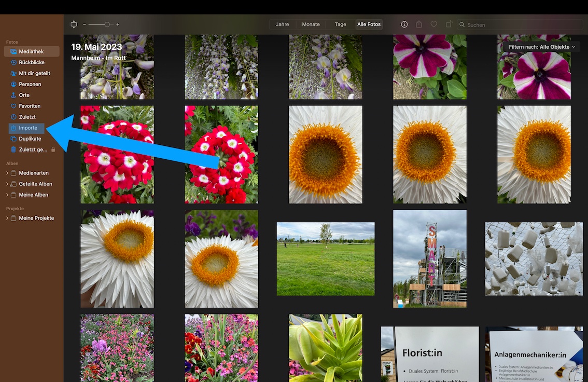Show Favoriten in the sidebar
The width and height of the screenshot is (588, 382).
[30, 106]
